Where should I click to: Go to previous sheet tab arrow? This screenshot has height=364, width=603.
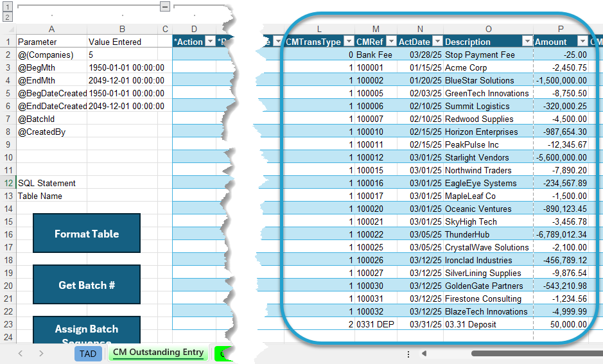(21, 353)
